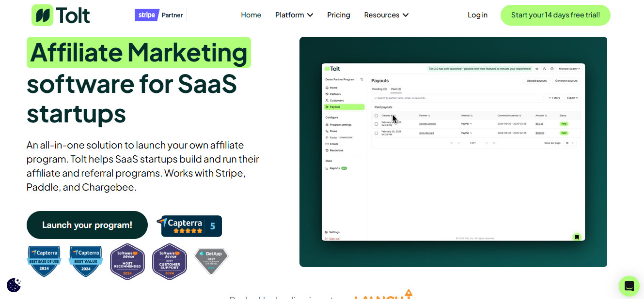Tick the checkbox on the Andy Bernard payout row
This screenshot has height=299, width=644.
point(377,133)
